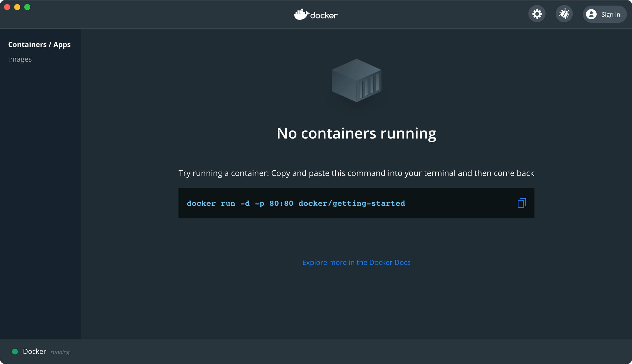Click the user account sign-in icon

pyautogui.click(x=592, y=14)
